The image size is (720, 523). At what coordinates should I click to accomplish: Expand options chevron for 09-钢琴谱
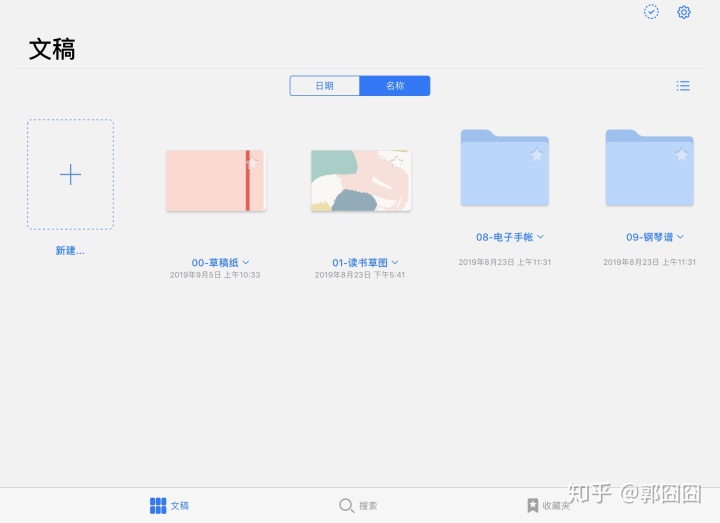tap(681, 236)
